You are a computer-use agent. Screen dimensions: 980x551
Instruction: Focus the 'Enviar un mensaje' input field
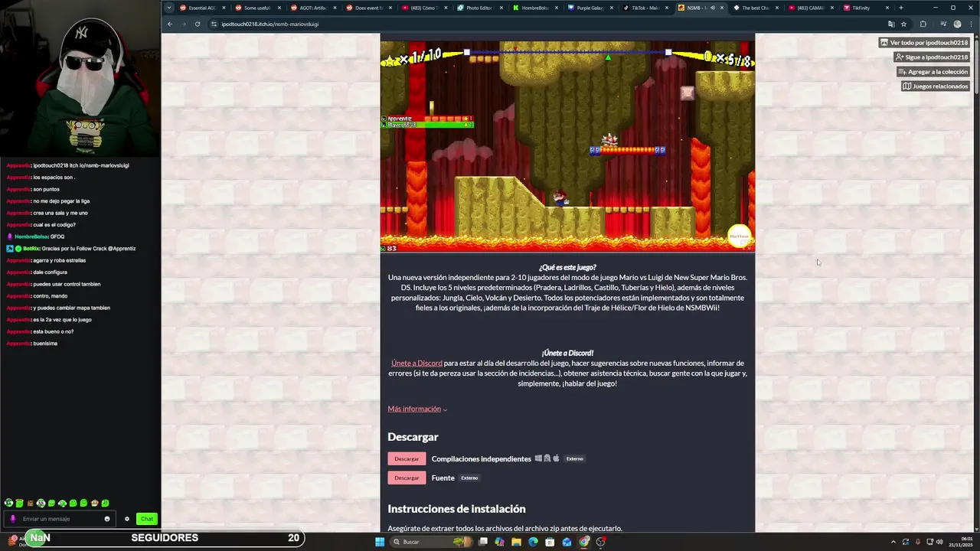[x=61, y=519]
